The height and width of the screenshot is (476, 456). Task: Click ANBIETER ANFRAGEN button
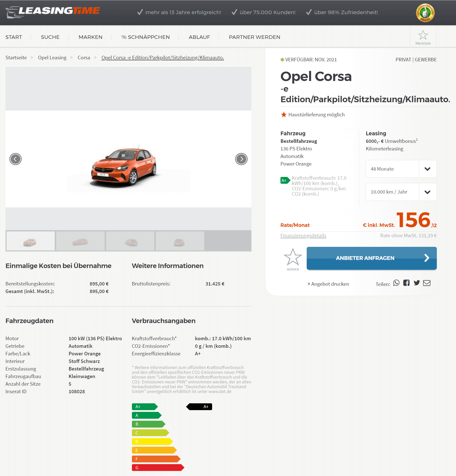coord(372,258)
